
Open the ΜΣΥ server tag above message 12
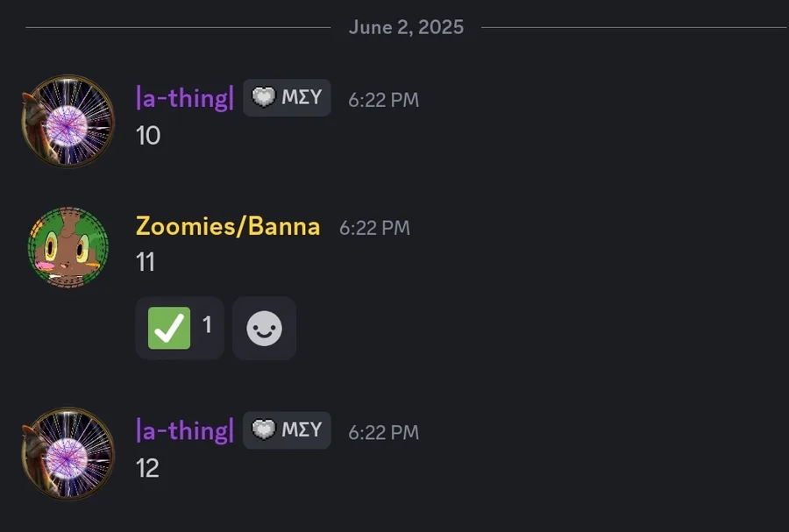tap(287, 430)
